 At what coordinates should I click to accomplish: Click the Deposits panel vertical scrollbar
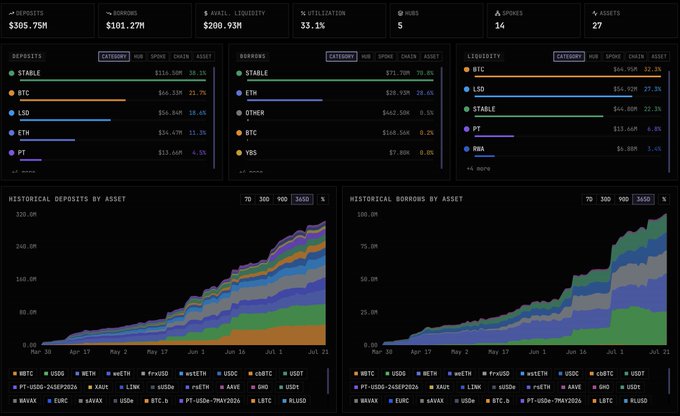(214, 118)
